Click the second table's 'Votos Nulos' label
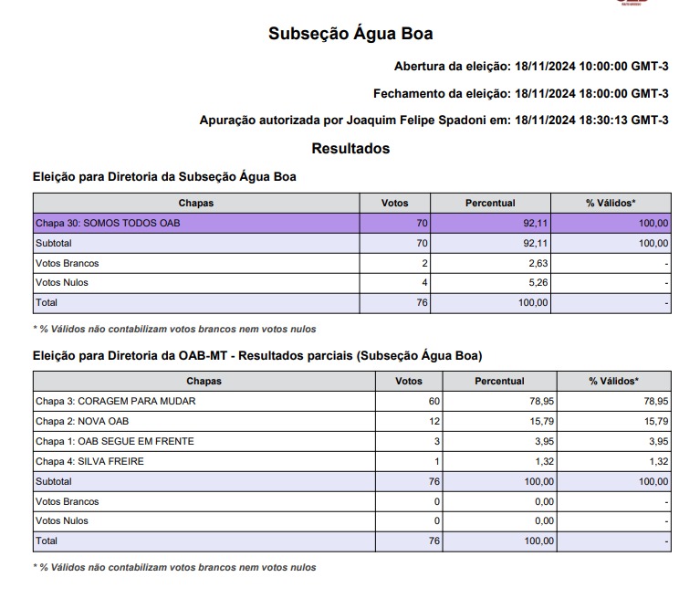The height and width of the screenshot is (609, 700). (x=62, y=521)
